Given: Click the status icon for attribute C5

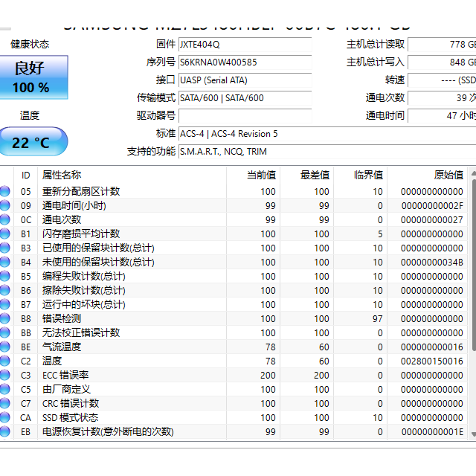Looking at the screenshot, I should [5, 389].
